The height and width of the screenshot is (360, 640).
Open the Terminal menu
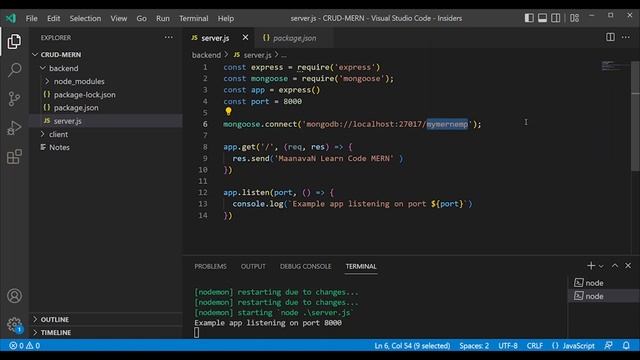[x=193, y=18]
